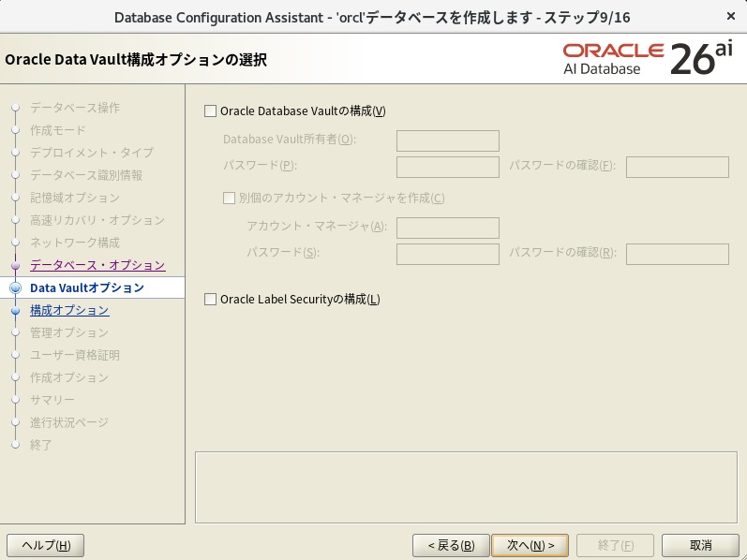Proceed with 次へ(N) button
The width and height of the screenshot is (747, 560).
click(530, 545)
